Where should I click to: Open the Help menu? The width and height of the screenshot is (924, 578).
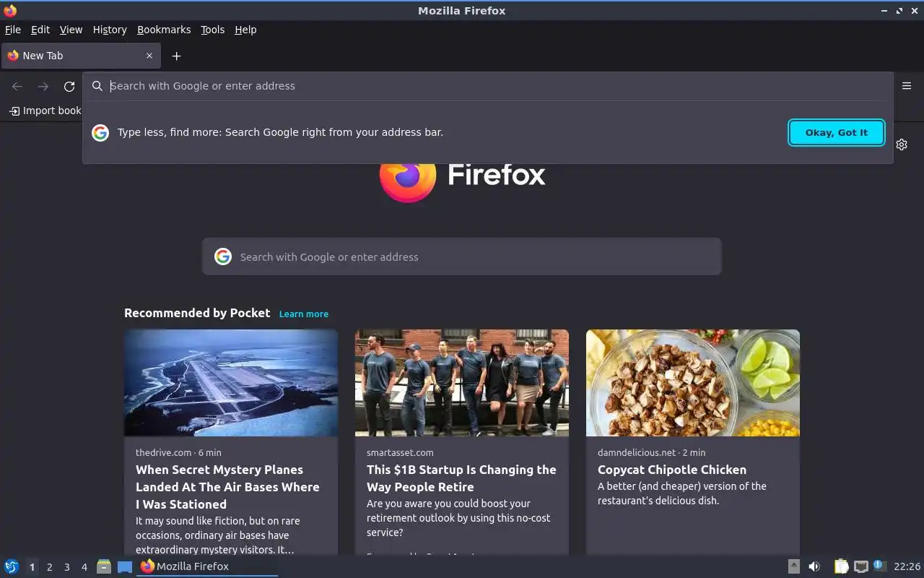click(245, 30)
